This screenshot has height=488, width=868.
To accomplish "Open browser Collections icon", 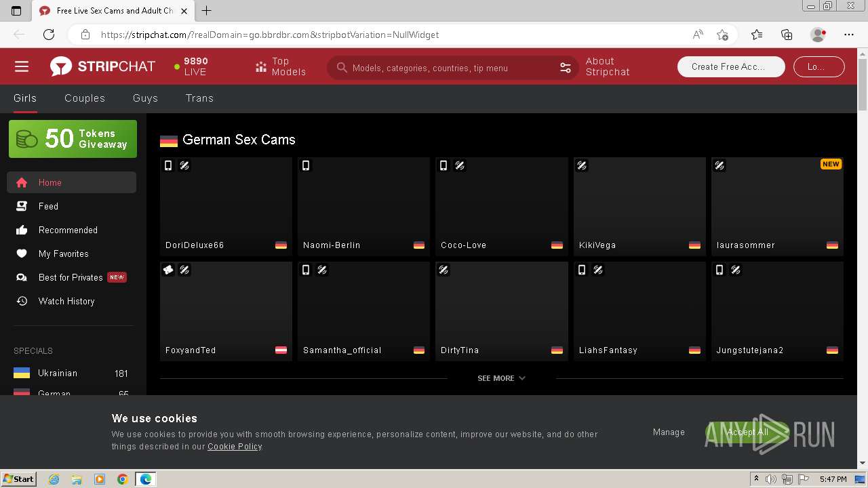I will pyautogui.click(x=787, y=35).
